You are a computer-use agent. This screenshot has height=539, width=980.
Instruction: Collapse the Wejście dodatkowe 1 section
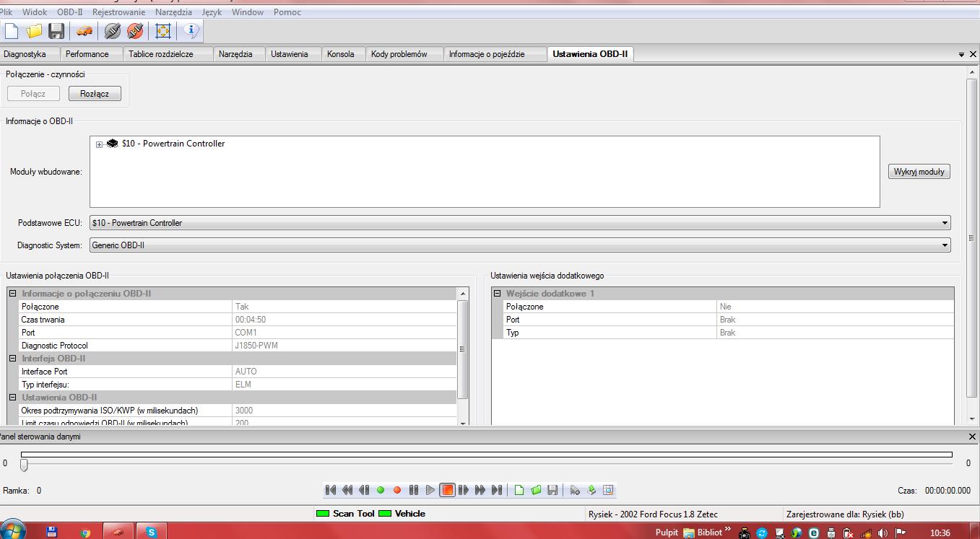click(497, 294)
